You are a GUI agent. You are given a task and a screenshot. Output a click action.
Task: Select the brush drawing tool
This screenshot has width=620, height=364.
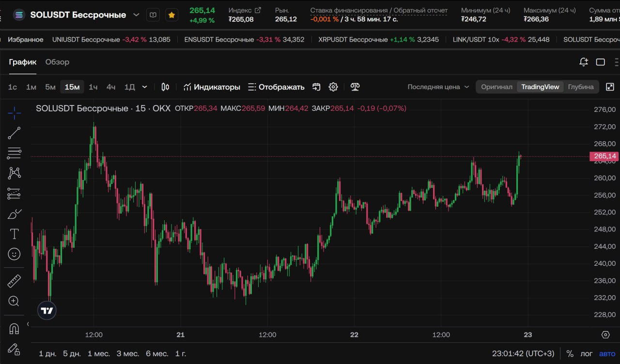tap(14, 214)
